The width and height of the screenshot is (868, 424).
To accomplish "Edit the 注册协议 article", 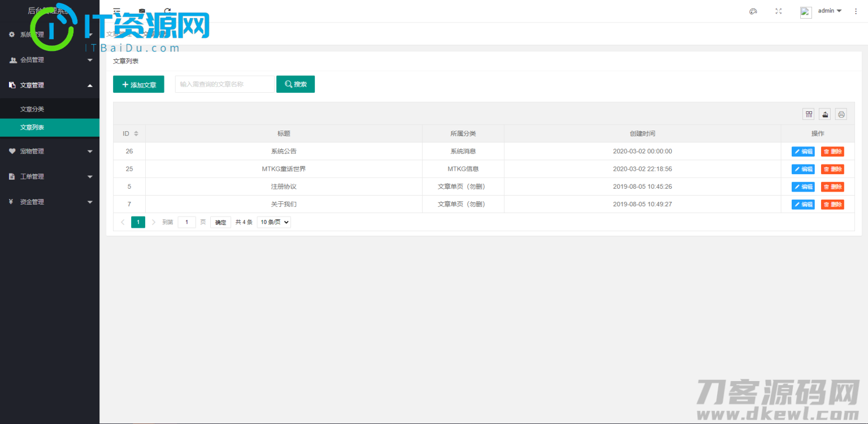I will click(803, 187).
